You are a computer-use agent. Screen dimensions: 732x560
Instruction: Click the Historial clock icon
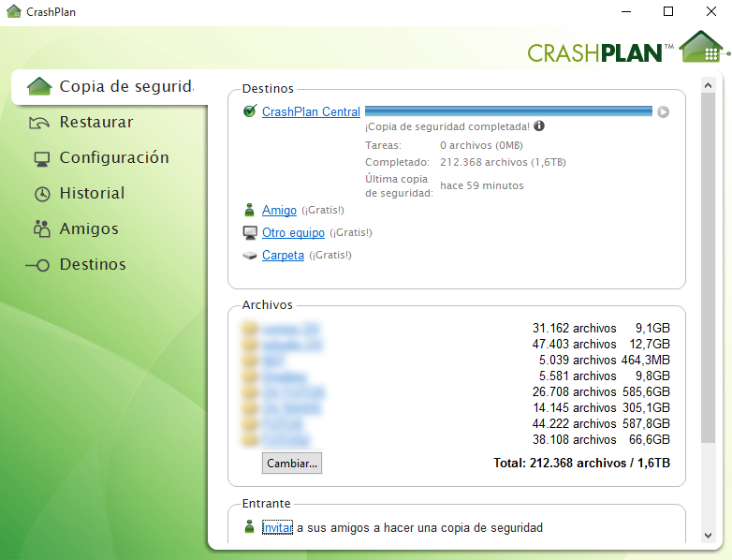pyautogui.click(x=42, y=194)
